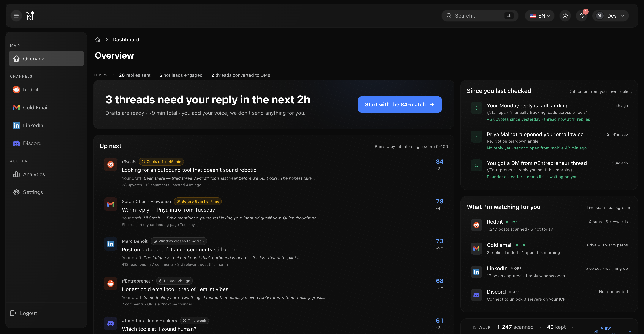Click the View link for this week's stats
The width and height of the screenshot is (644, 334).
(x=605, y=328)
